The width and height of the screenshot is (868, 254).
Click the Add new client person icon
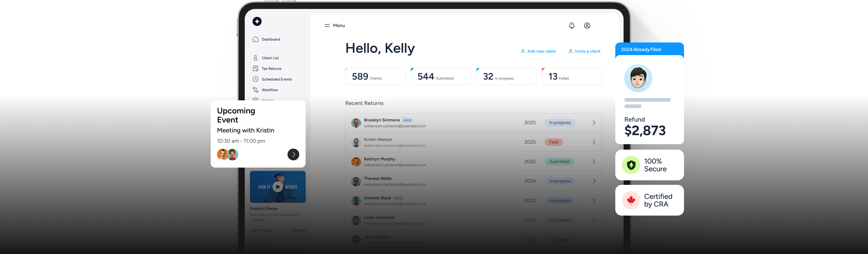[x=523, y=51]
